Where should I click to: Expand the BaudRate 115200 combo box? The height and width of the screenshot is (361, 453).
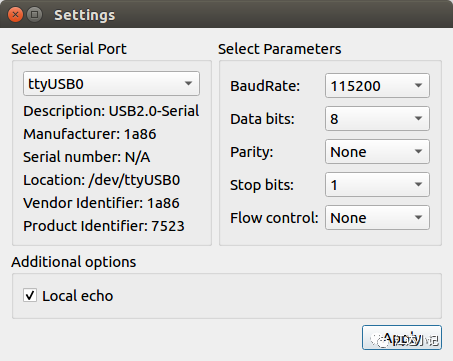click(377, 86)
